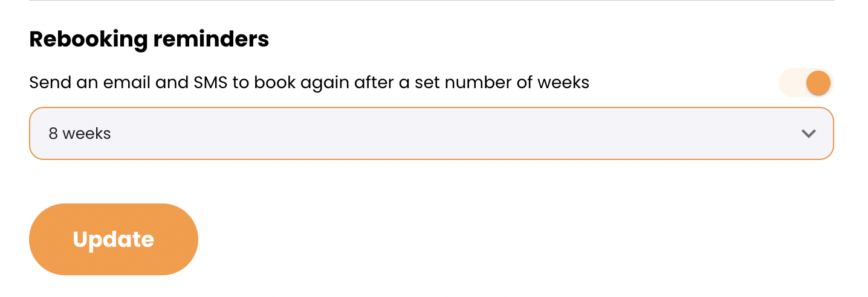Open the 8 weeks dropdown
This screenshot has width=868, height=297.
coord(431,133)
